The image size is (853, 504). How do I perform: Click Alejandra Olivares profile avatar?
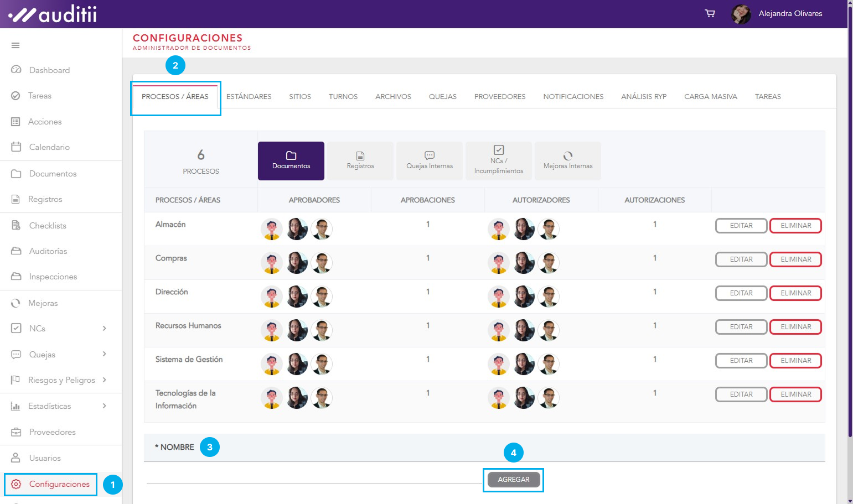coord(741,14)
